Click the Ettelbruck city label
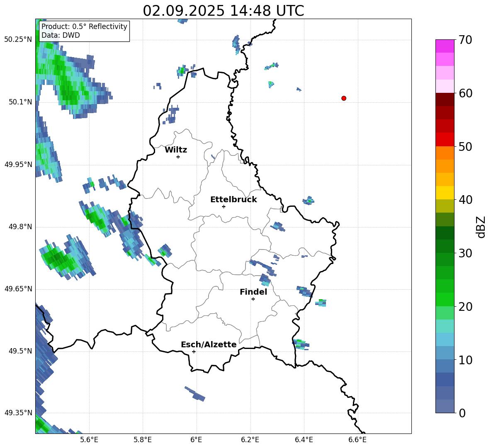Image resolution: width=491 pixels, height=448 pixels. tap(233, 200)
